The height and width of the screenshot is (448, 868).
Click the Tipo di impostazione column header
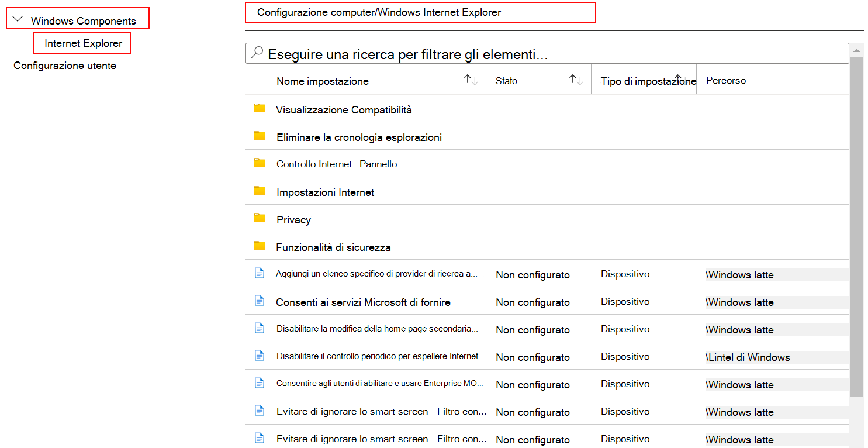[648, 81]
